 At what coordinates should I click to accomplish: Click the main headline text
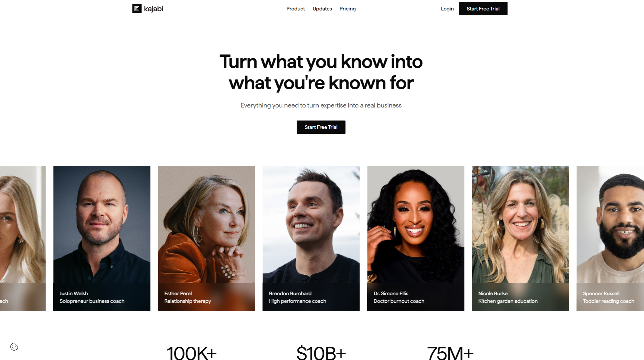tap(321, 72)
